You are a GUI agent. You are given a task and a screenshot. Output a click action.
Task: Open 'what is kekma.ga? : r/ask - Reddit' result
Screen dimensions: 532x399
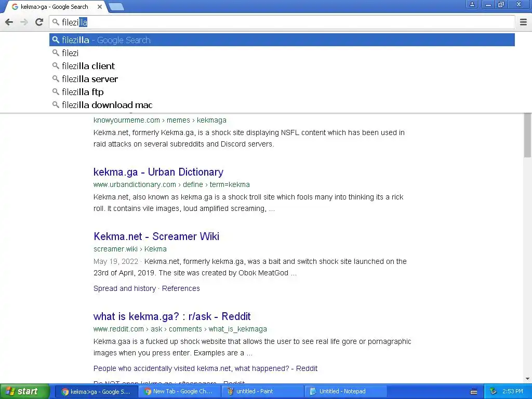(172, 316)
